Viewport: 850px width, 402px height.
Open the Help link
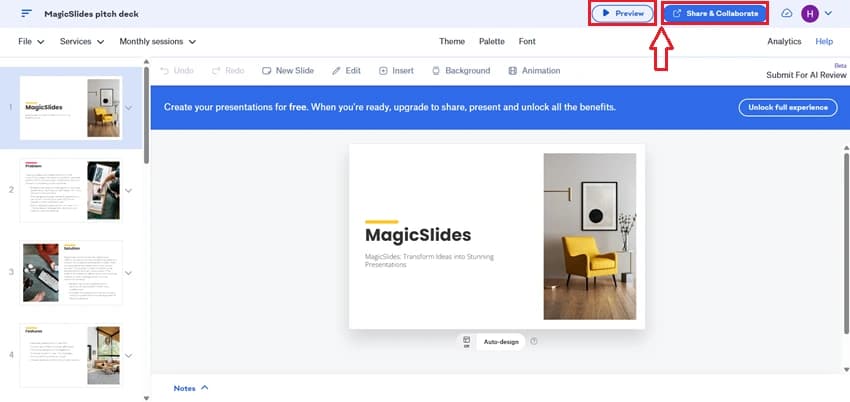point(824,41)
